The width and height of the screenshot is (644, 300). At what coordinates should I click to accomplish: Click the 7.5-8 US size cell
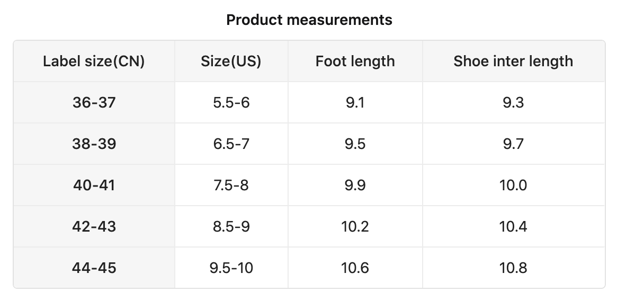point(231,185)
